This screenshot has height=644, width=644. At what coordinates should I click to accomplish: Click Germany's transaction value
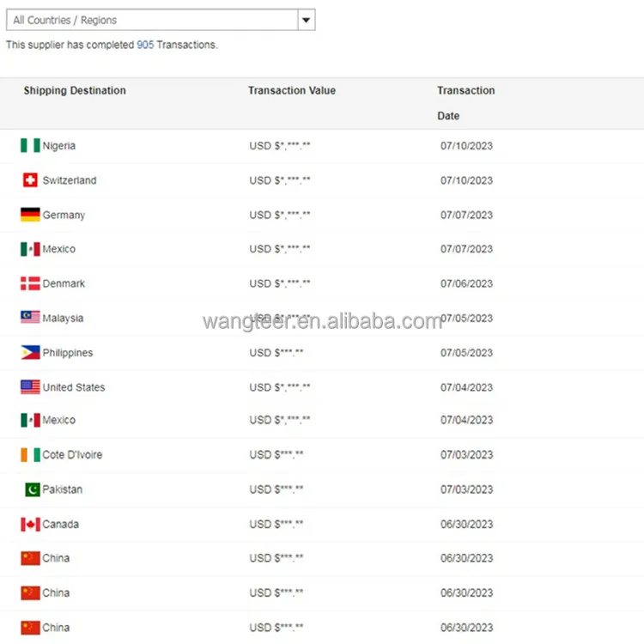tap(280, 215)
